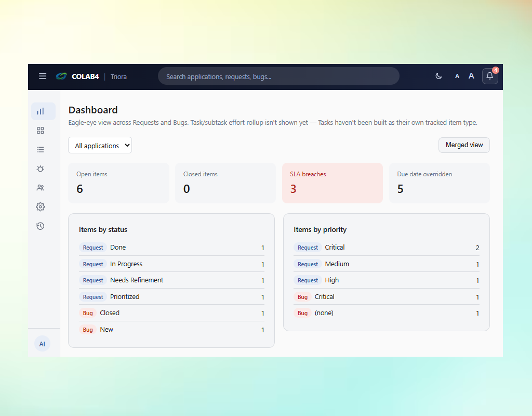
Task: Click the Triora workspace name
Action: pyautogui.click(x=119, y=77)
